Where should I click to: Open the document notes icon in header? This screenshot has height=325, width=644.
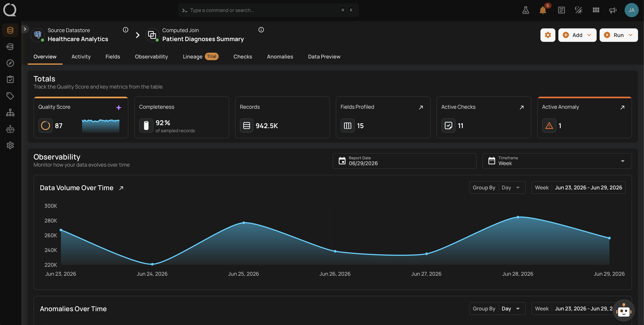pos(562,10)
